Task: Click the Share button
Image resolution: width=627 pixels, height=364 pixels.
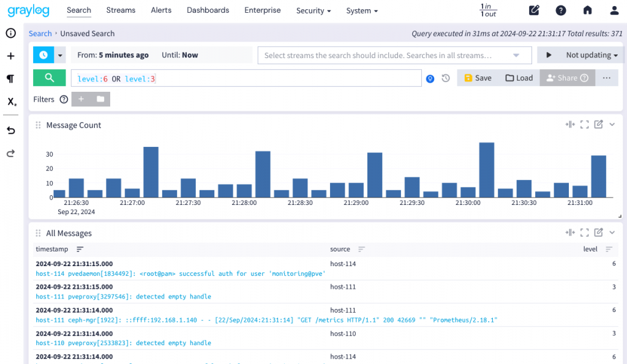Action: click(x=567, y=78)
